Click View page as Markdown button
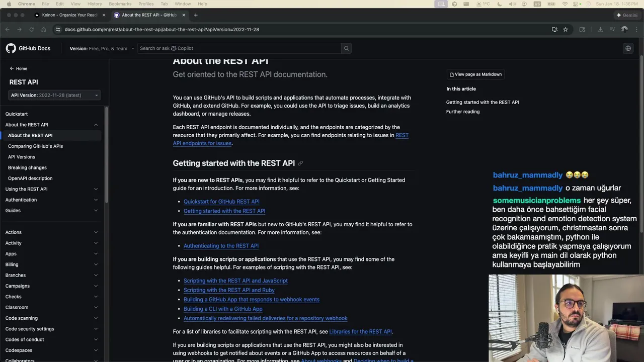The image size is (644, 362). tap(475, 74)
